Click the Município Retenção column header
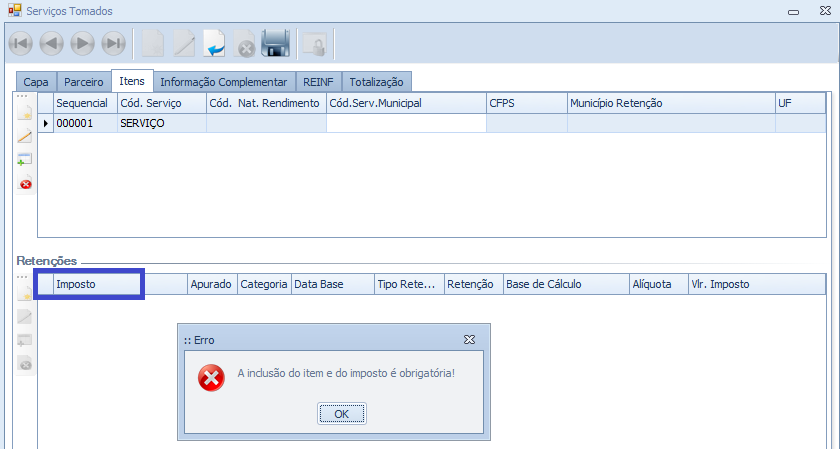Viewport: 840px width, 449px height. click(671, 103)
